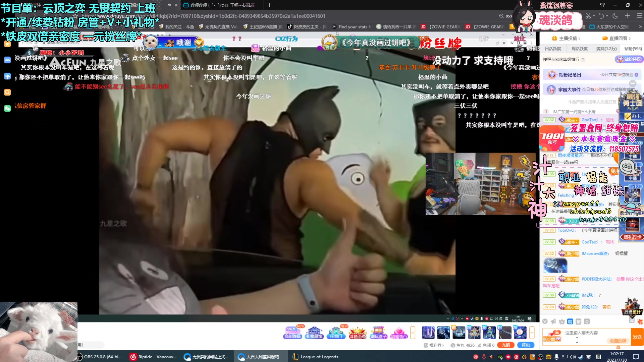Click the orange search icon in left sidebar
Viewport: 644px width, 362px height.
[x=7, y=92]
